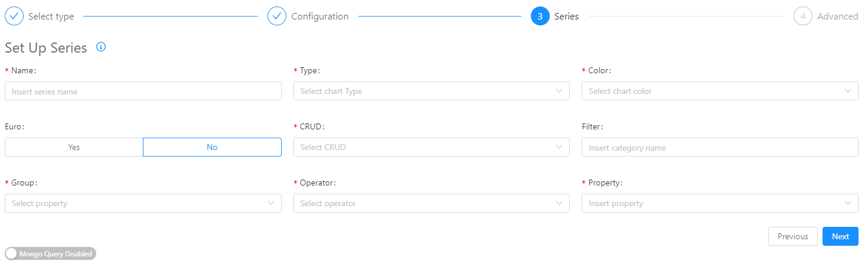
Task: Click the Select type step checkmark icon
Action: tap(14, 16)
